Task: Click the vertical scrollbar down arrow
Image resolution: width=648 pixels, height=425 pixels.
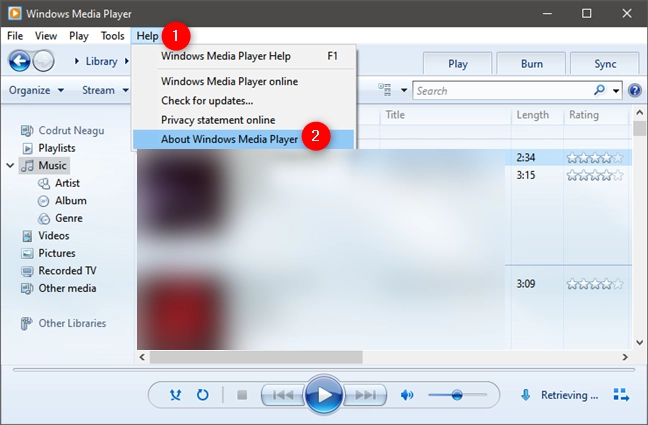Action: pyautogui.click(x=640, y=342)
